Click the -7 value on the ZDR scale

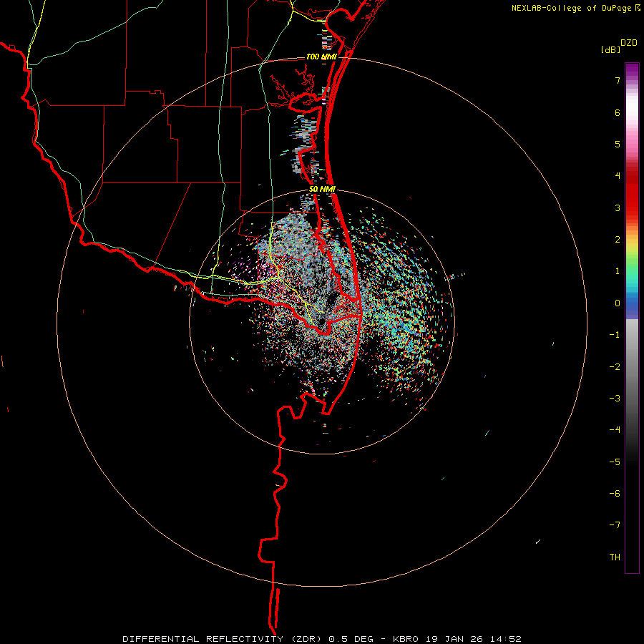[x=615, y=525]
